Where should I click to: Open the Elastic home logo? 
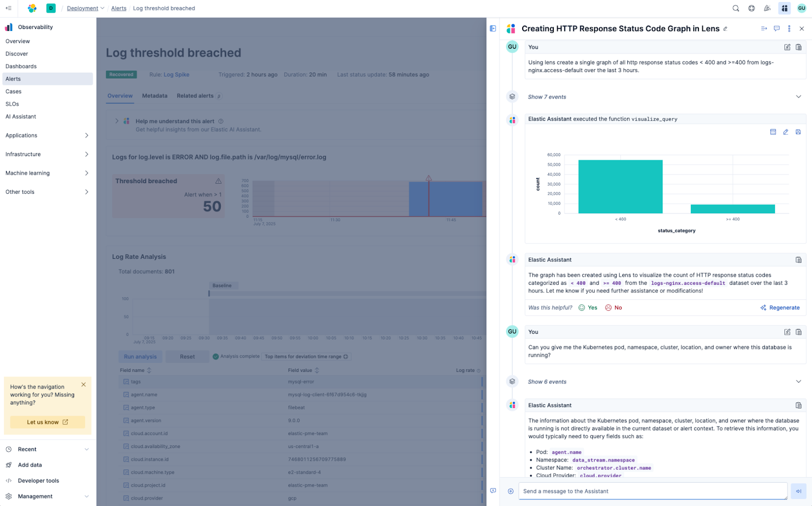click(x=32, y=8)
